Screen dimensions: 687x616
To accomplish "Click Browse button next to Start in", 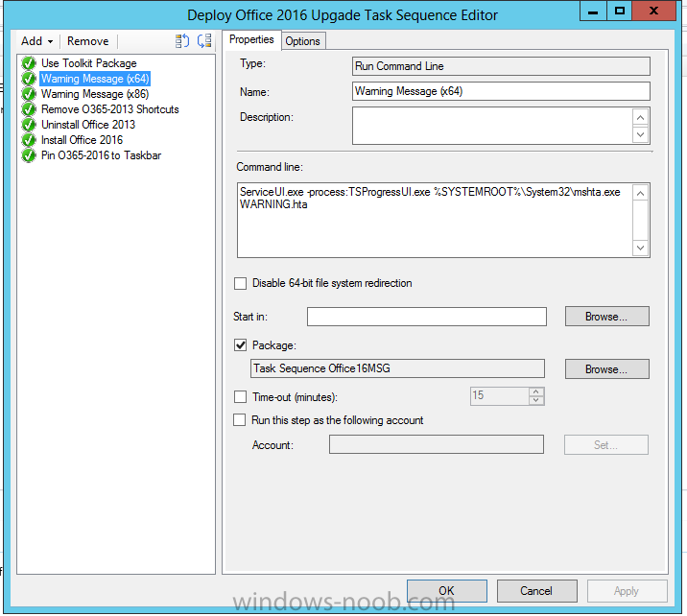I will click(x=606, y=317).
